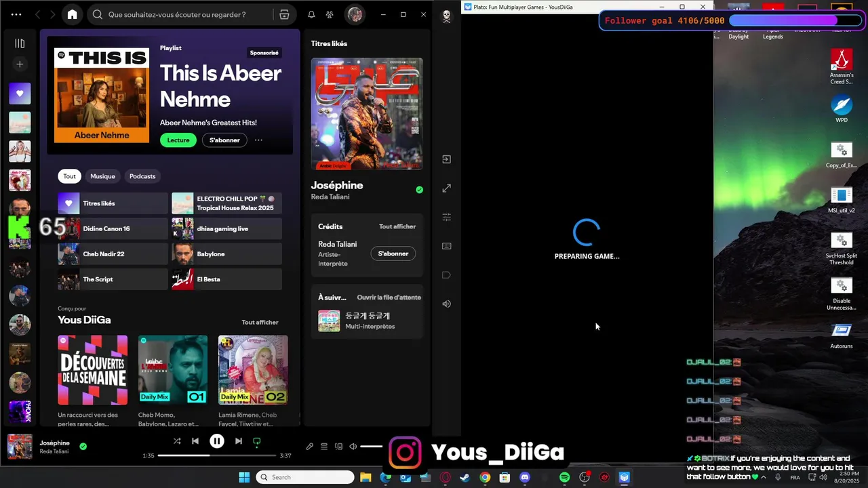Image resolution: width=868 pixels, height=488 pixels.
Task: Open Cheb Nadir 22 tile
Action: tap(113, 253)
